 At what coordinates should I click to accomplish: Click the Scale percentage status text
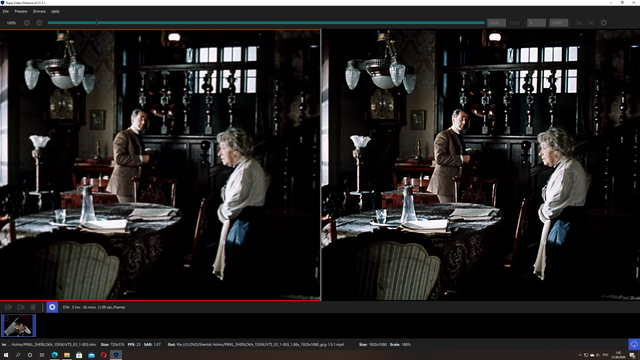(400, 344)
